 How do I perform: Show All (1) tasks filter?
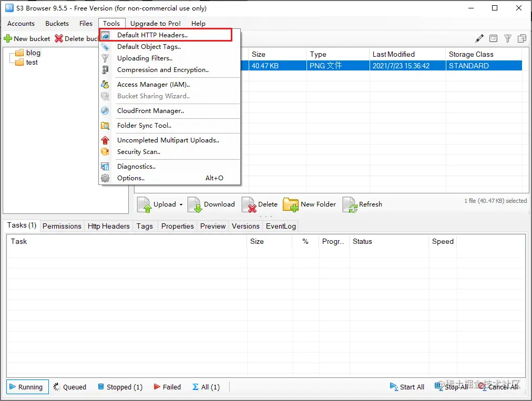point(206,387)
